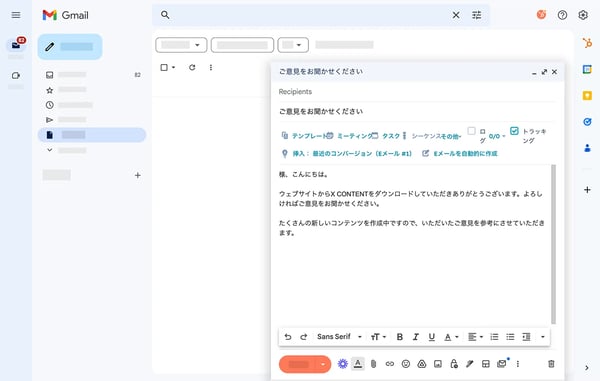Click the orange Send button
This screenshot has width=600, height=381.
click(x=298, y=364)
